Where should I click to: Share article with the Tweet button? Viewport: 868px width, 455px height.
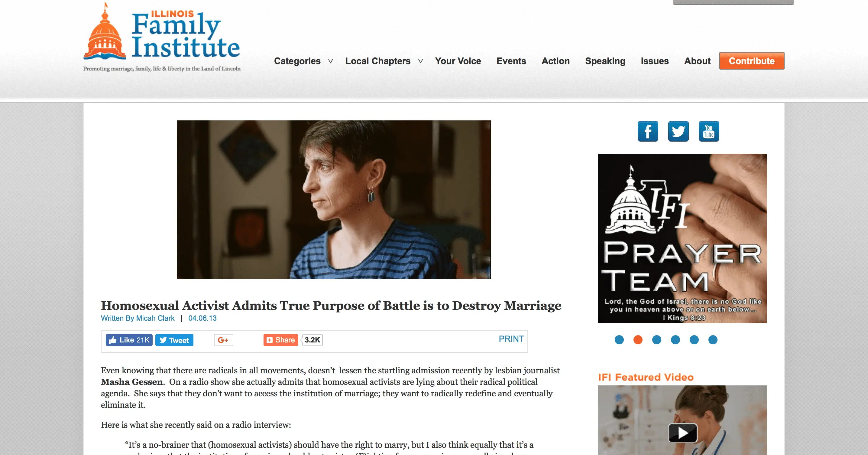point(174,340)
